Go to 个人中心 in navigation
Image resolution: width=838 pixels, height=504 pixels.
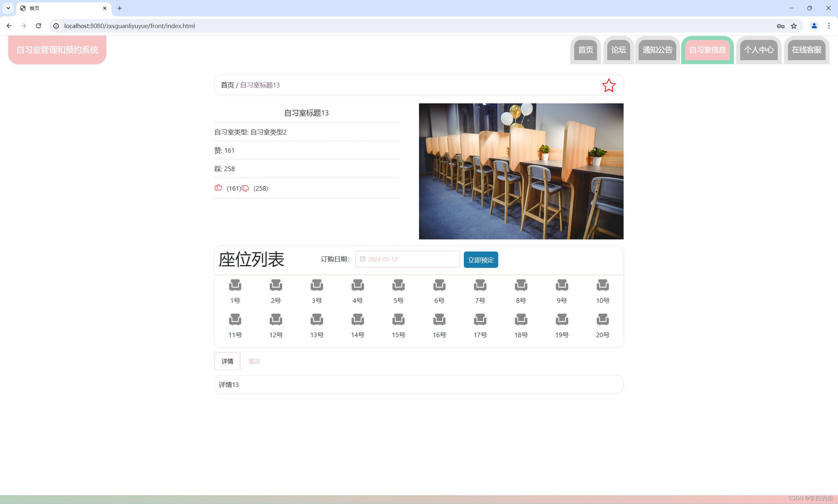coord(758,50)
